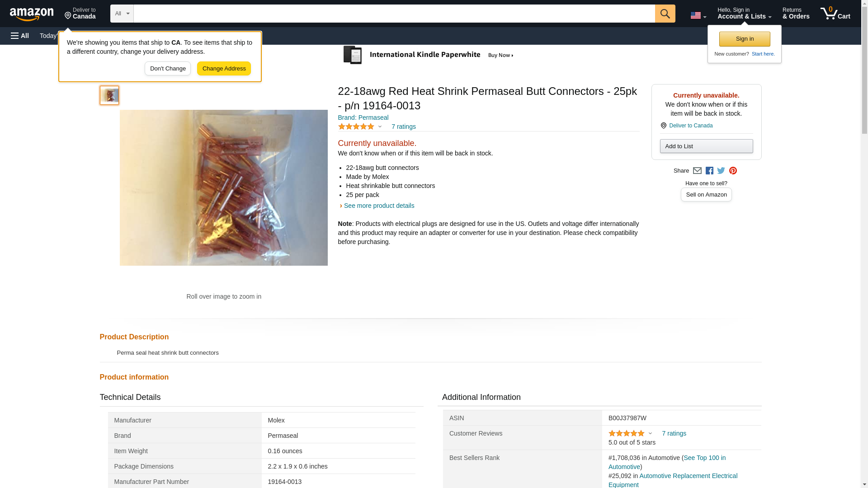Open the shopping cart

[x=835, y=14]
